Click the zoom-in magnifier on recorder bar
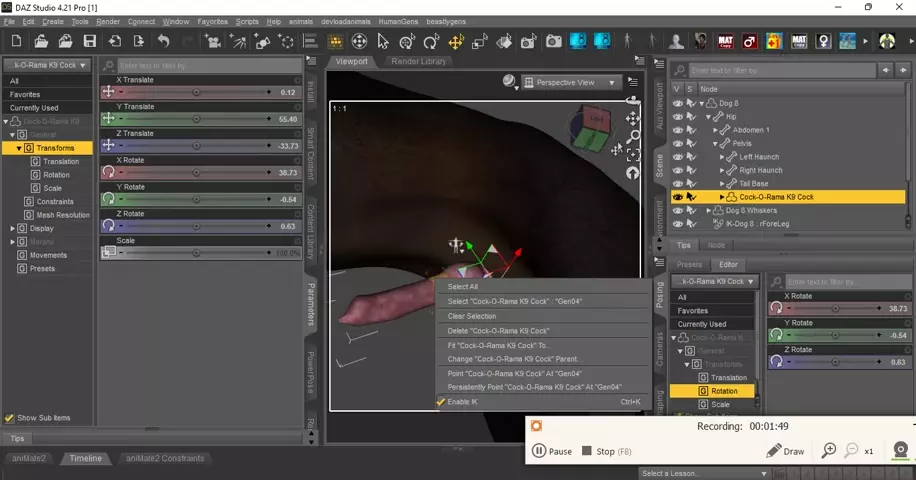Image resolution: width=916 pixels, height=480 pixels. [x=829, y=451]
